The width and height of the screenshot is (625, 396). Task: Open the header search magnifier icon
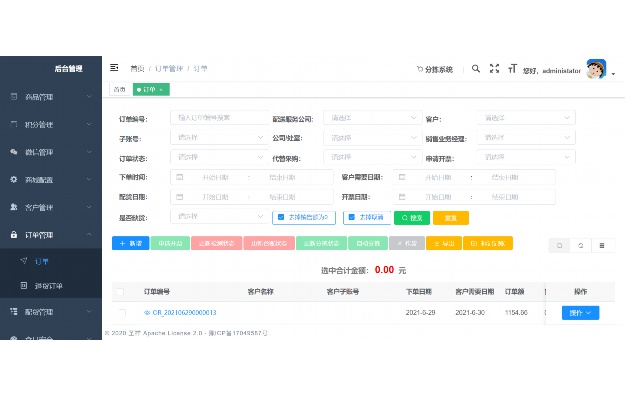476,69
